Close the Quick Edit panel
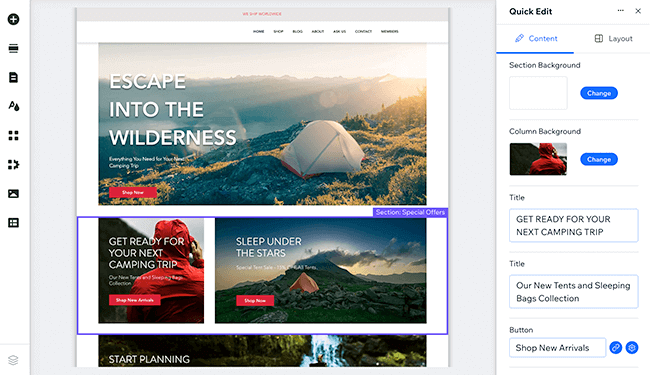 coord(638,11)
